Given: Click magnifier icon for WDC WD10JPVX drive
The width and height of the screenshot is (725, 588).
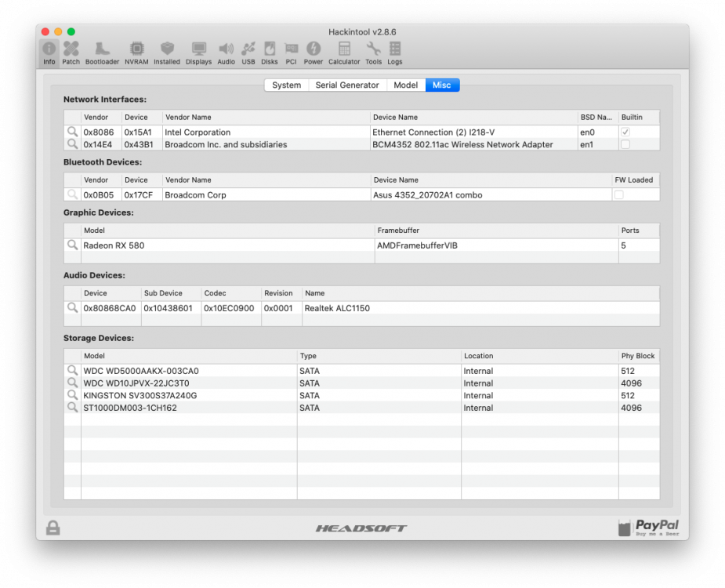Looking at the screenshot, I should (x=72, y=383).
